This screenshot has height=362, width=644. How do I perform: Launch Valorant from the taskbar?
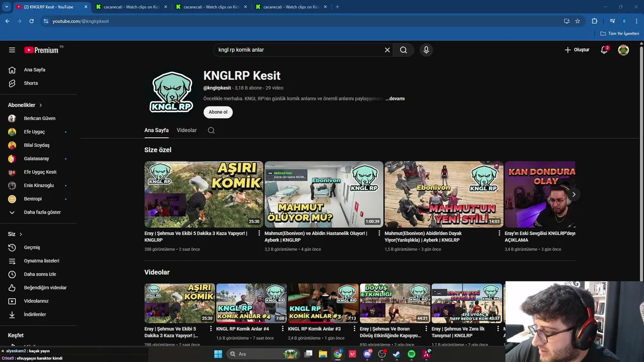353,354
